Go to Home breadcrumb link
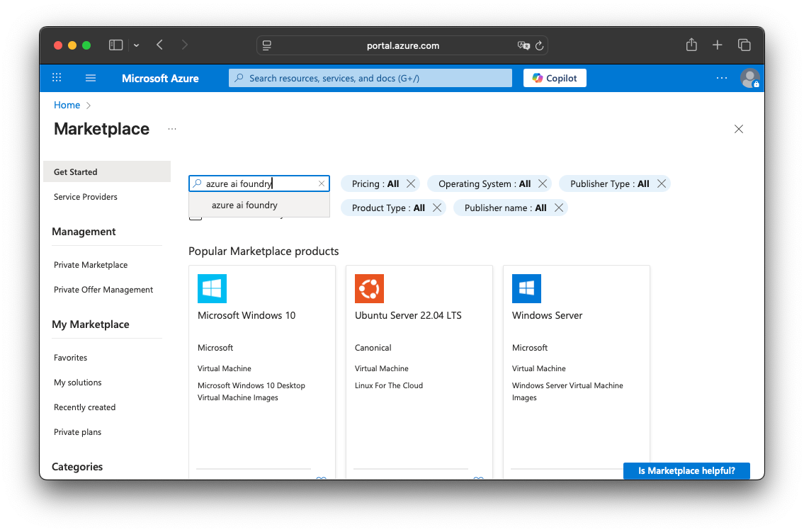Viewport: 804px width, 532px height. pyautogui.click(x=67, y=105)
